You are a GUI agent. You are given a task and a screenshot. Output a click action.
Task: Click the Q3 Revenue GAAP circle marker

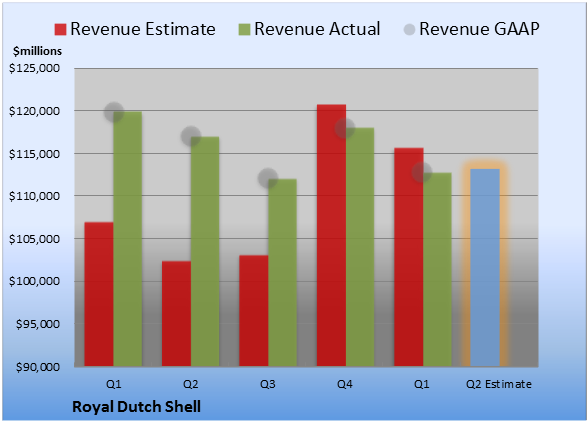pos(268,178)
